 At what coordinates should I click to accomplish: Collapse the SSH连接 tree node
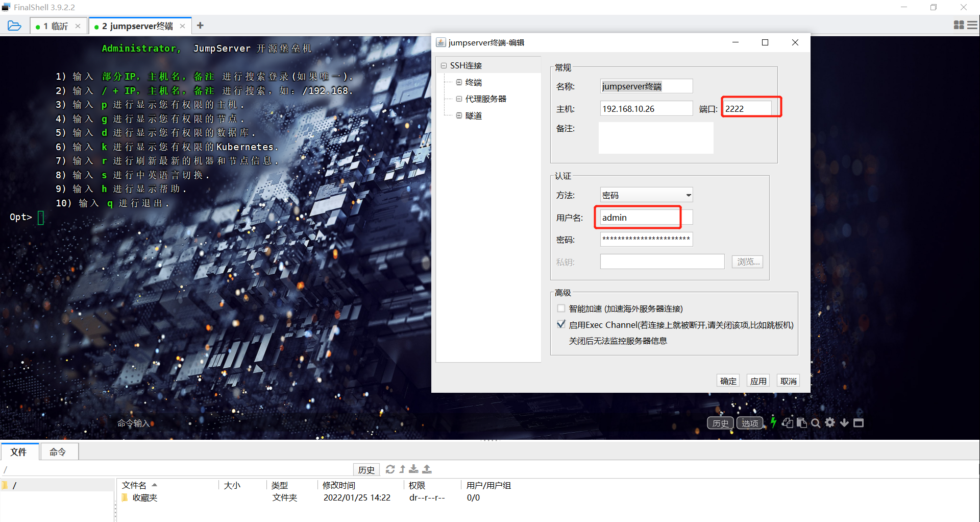tap(444, 65)
